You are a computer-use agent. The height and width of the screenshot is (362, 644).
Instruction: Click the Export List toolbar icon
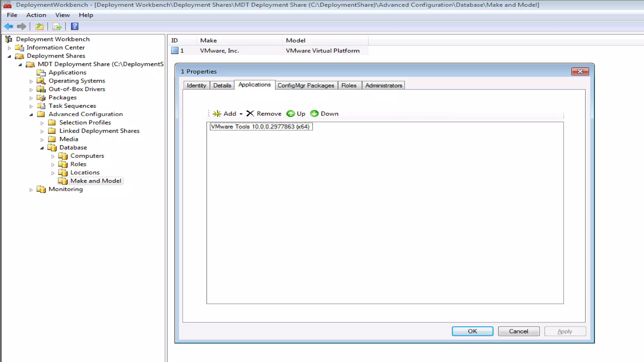pyautogui.click(x=57, y=26)
